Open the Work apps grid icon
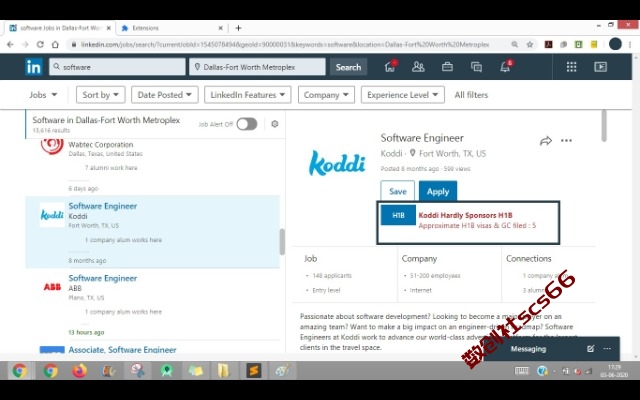This screenshot has width=640, height=400. (x=571, y=67)
